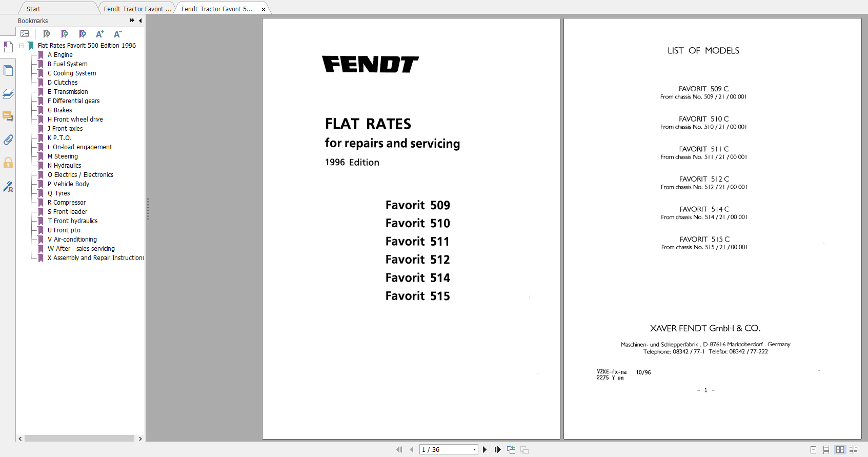Jump to the last page
Screen dimensions: 868x457
coord(497,449)
